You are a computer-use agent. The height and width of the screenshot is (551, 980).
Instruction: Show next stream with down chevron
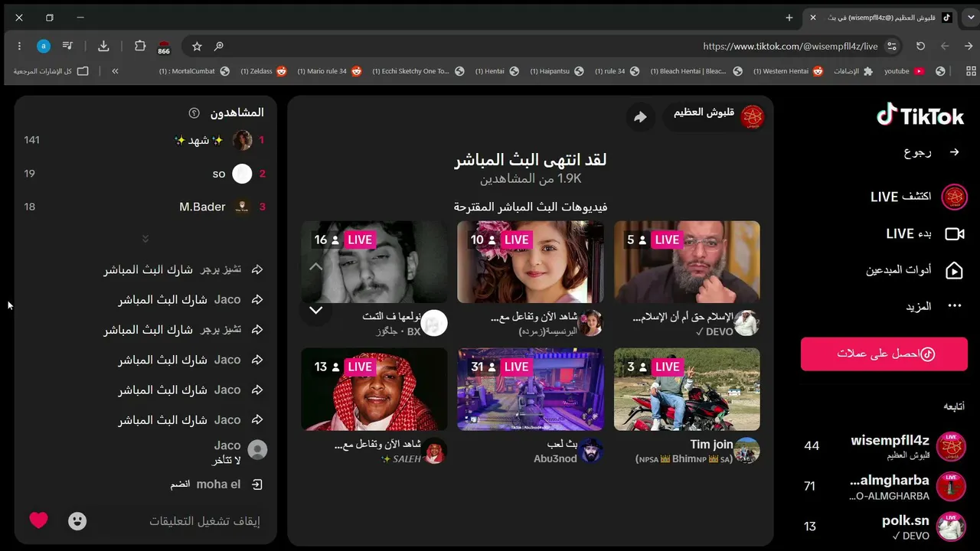pos(315,310)
